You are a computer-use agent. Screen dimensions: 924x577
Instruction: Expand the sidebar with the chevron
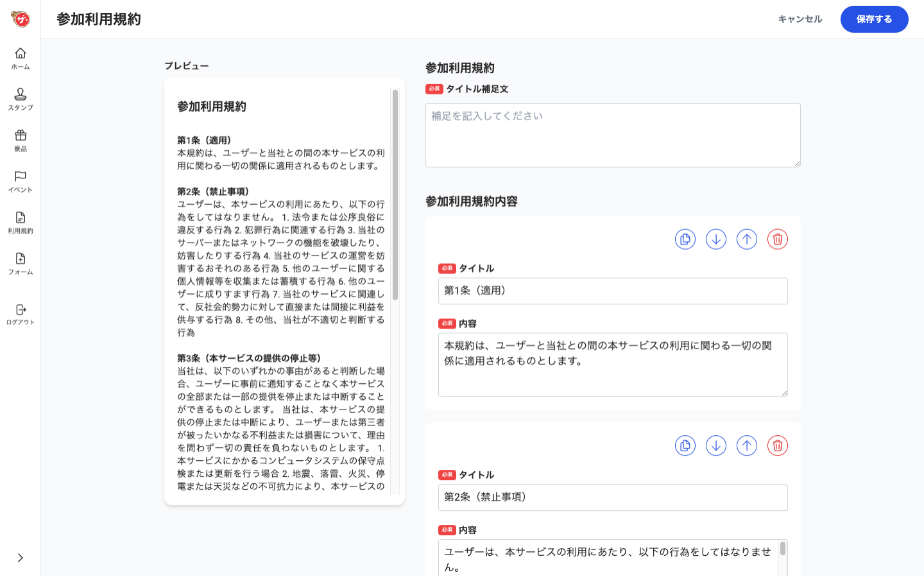click(x=20, y=559)
